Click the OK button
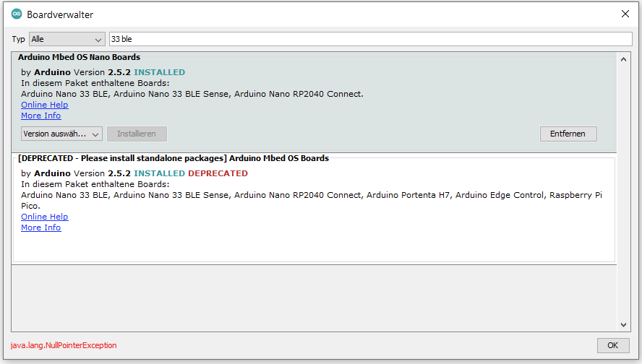 [613, 346]
